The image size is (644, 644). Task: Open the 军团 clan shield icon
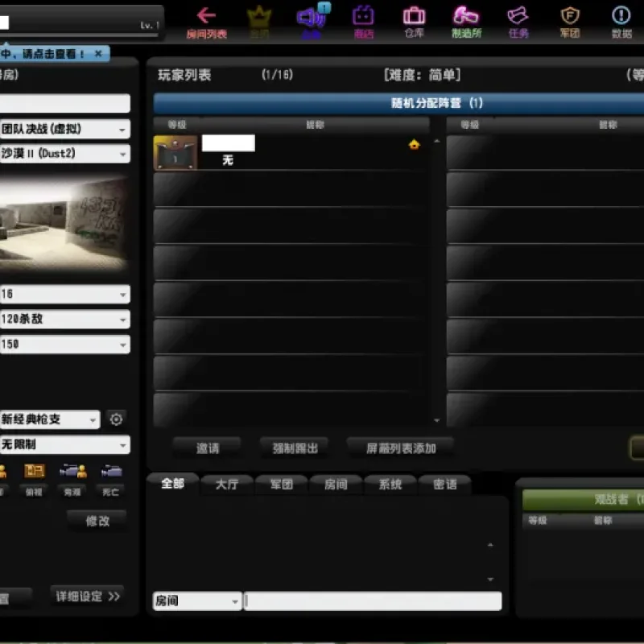(x=570, y=16)
